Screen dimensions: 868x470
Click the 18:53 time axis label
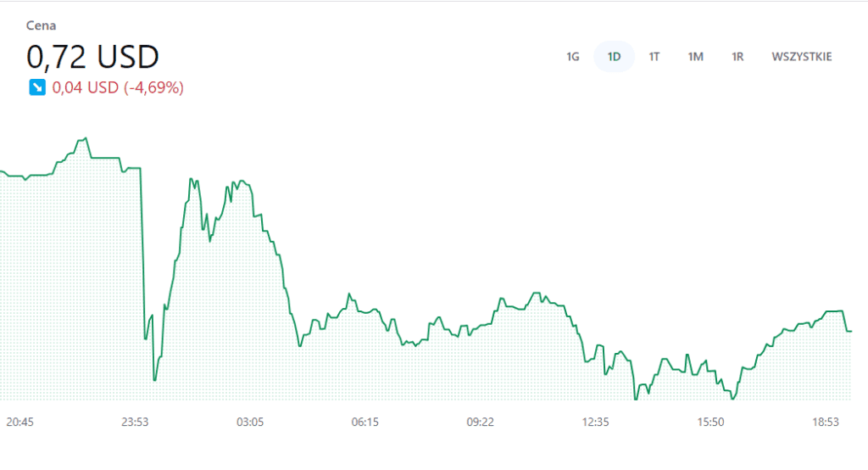coord(826,422)
